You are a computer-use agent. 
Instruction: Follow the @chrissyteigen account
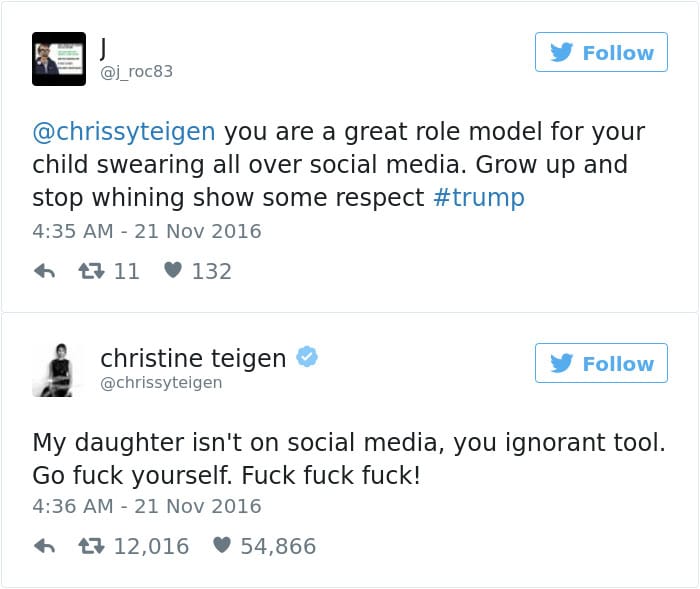pos(601,363)
